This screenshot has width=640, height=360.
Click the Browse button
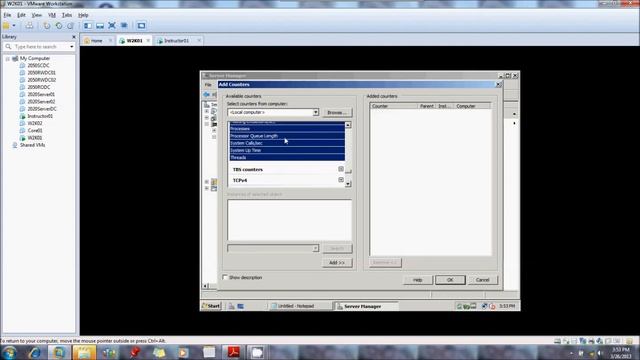pyautogui.click(x=337, y=113)
